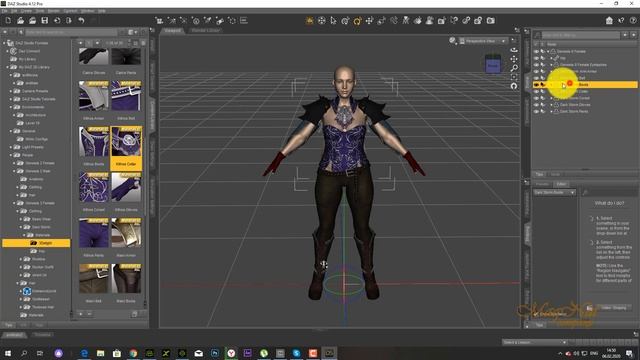Click the What's This help pointer icon
This screenshot has height=360, width=640.
coord(621,20)
